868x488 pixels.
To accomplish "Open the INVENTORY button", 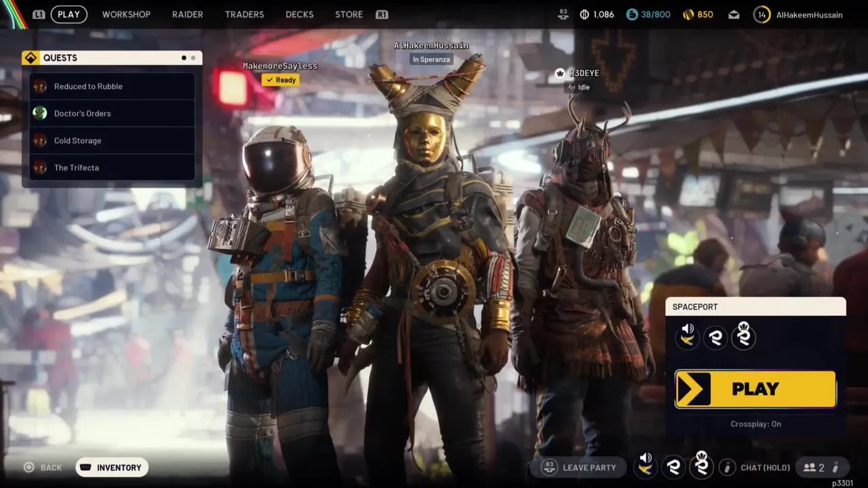I will click(112, 467).
